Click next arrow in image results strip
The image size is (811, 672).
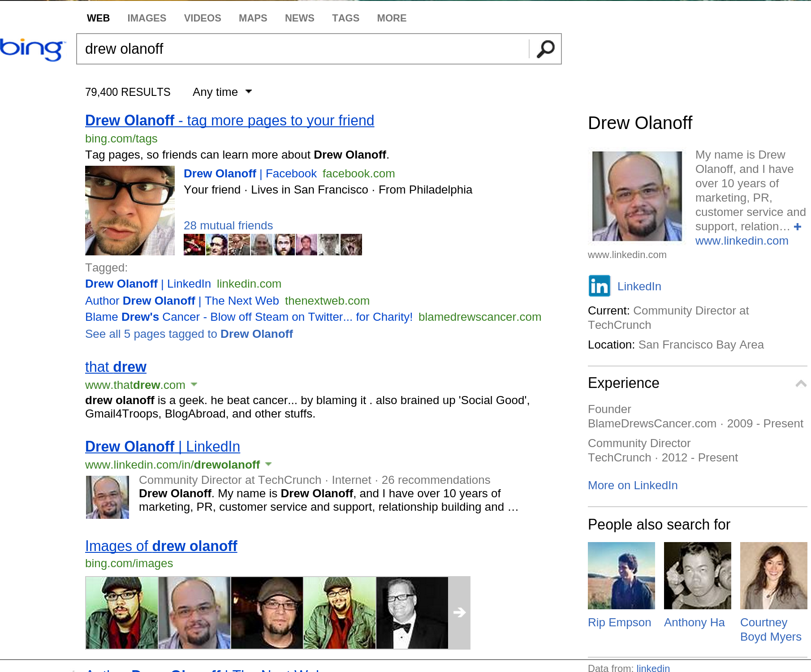pyautogui.click(x=459, y=612)
